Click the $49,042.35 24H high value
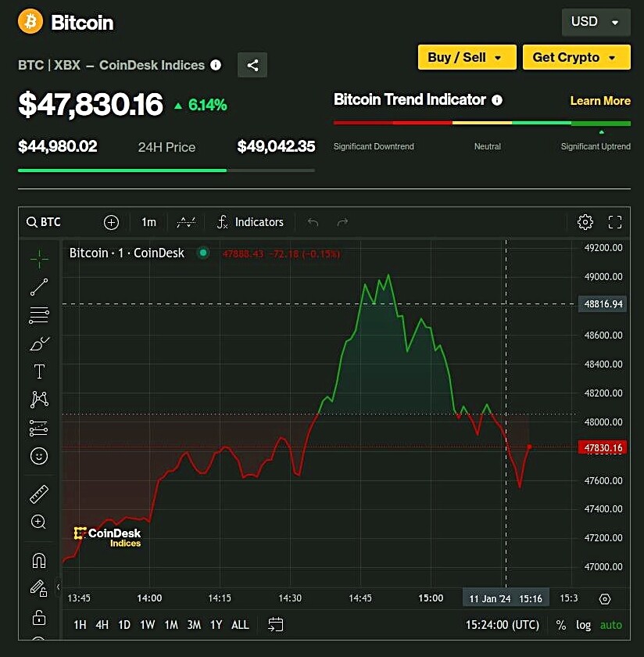The height and width of the screenshot is (657, 644). (276, 146)
